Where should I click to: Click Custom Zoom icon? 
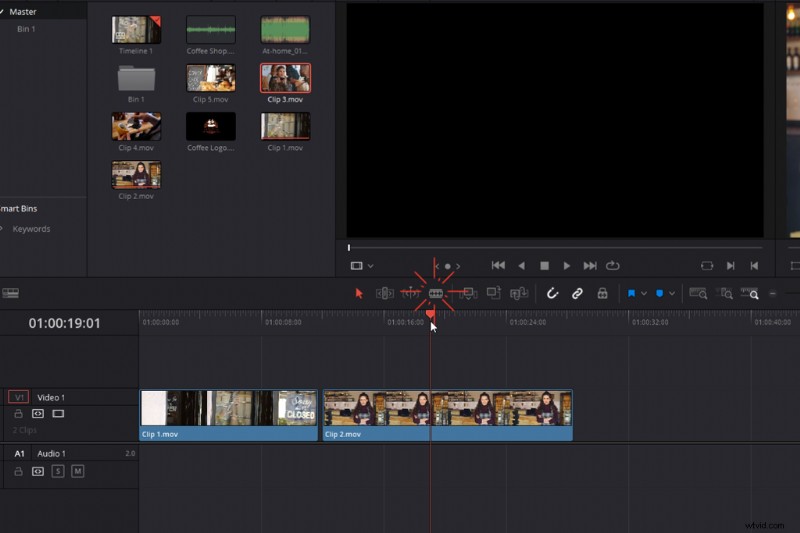tap(750, 293)
